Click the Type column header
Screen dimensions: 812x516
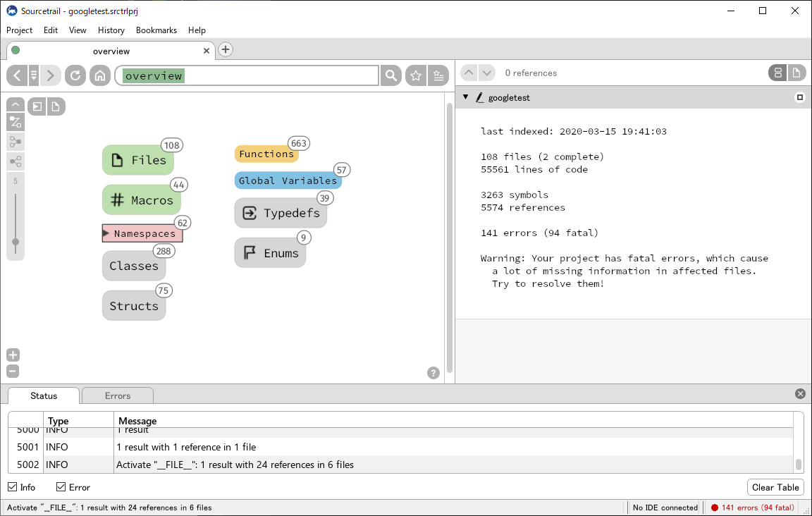(79, 421)
